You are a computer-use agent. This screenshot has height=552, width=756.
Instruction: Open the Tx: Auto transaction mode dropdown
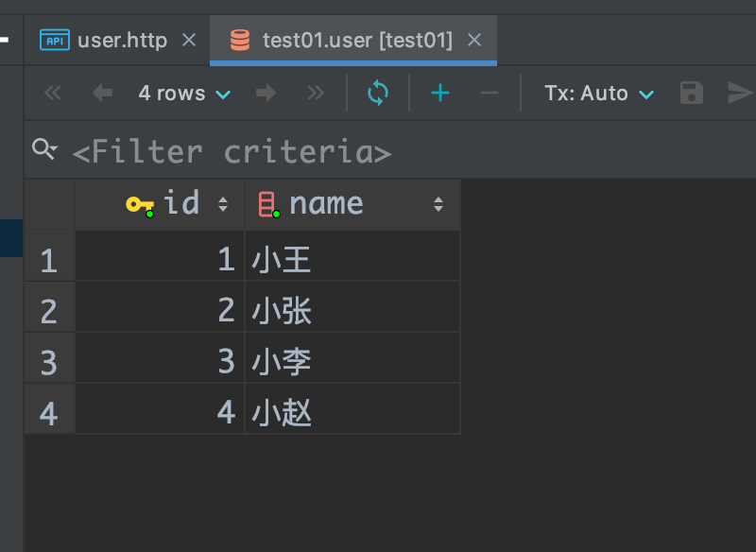pos(599,93)
